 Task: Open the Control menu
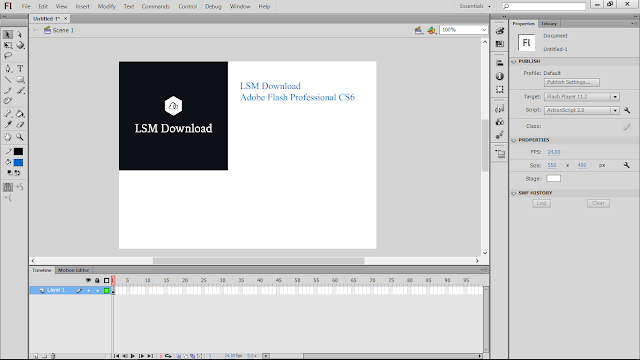(187, 7)
